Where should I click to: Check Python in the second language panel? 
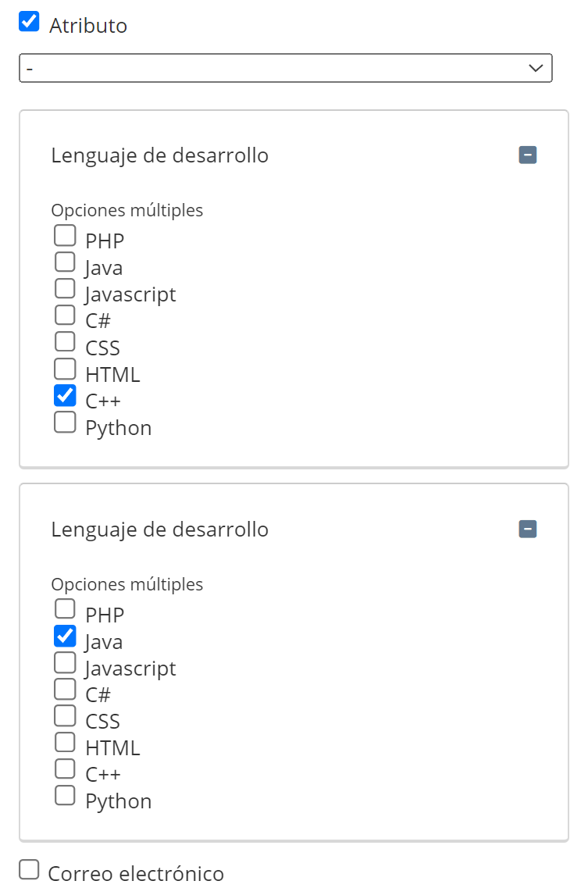pos(65,796)
